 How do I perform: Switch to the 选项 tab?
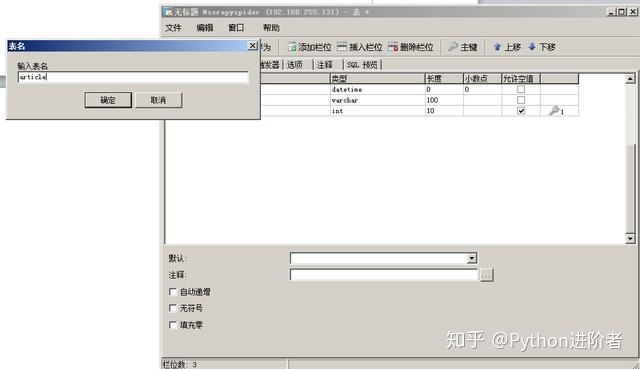coord(295,64)
